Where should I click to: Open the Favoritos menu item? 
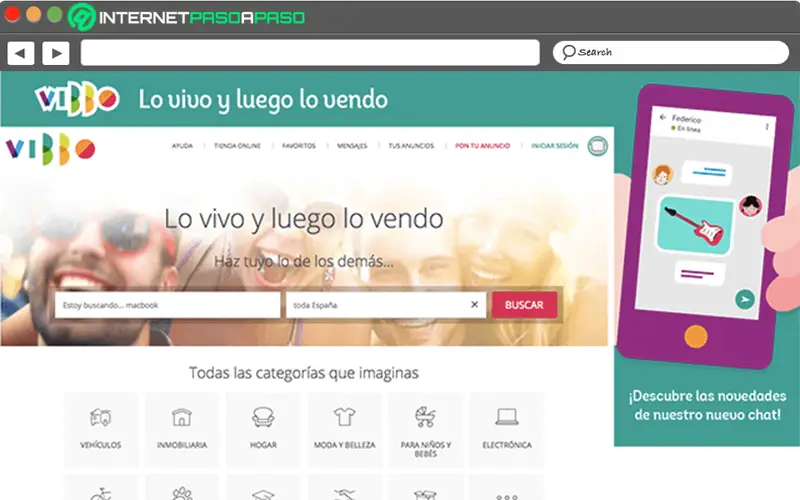[299, 146]
